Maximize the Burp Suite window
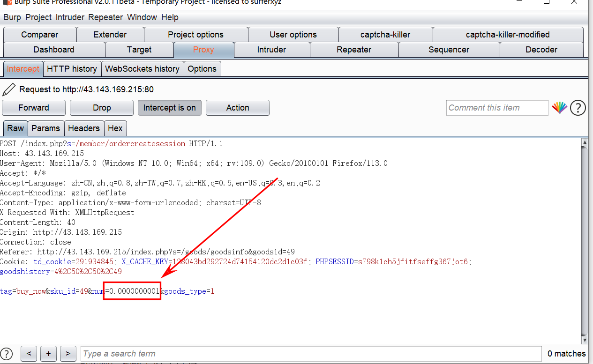 pos(547,2)
